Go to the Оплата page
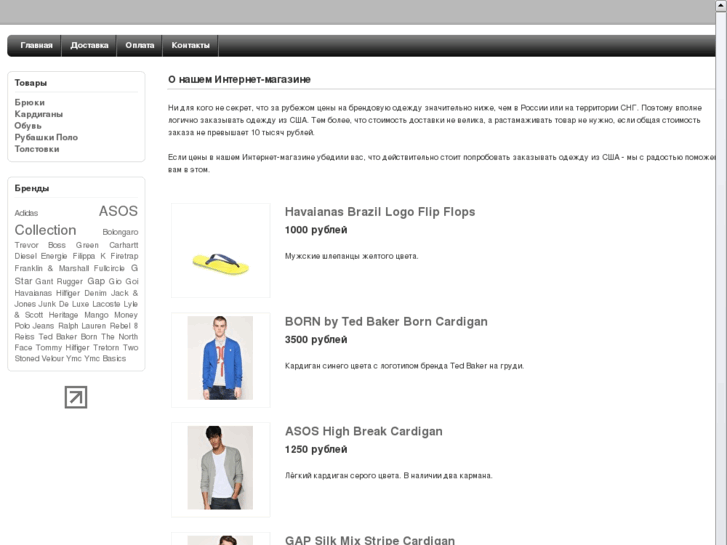This screenshot has width=727, height=545. pyautogui.click(x=140, y=45)
